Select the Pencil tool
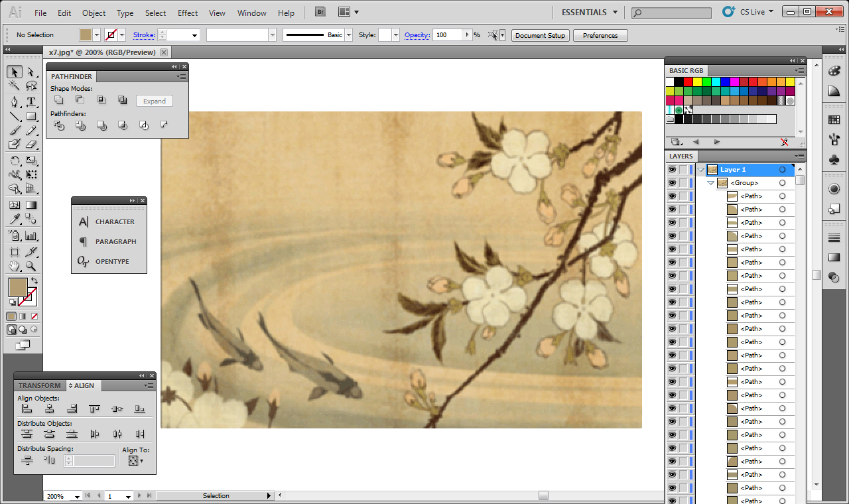849x504 pixels. pos(31,130)
